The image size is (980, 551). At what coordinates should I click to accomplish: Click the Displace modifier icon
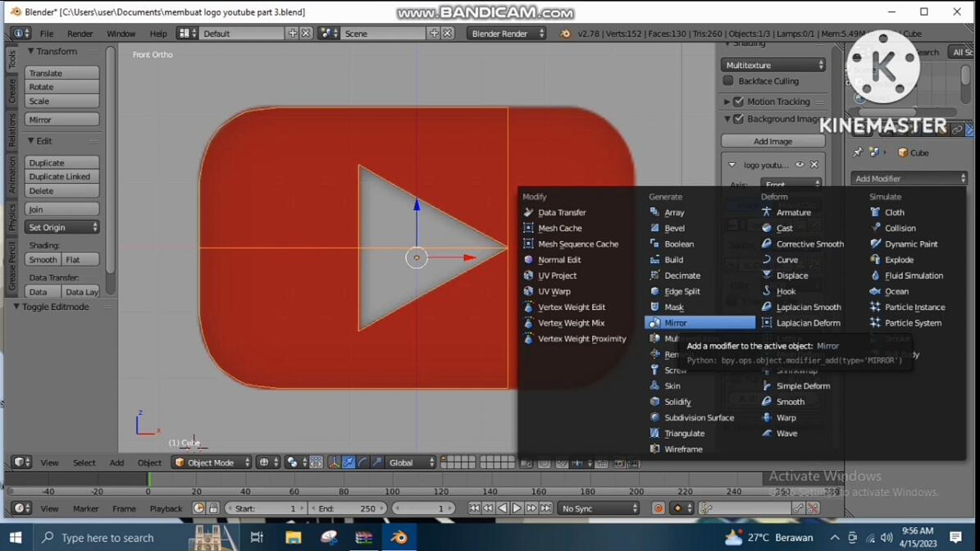766,275
